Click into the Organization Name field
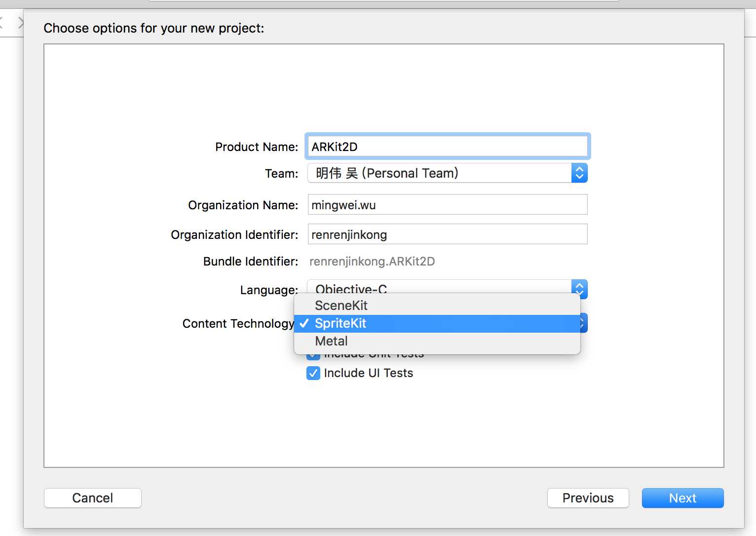 click(x=448, y=205)
